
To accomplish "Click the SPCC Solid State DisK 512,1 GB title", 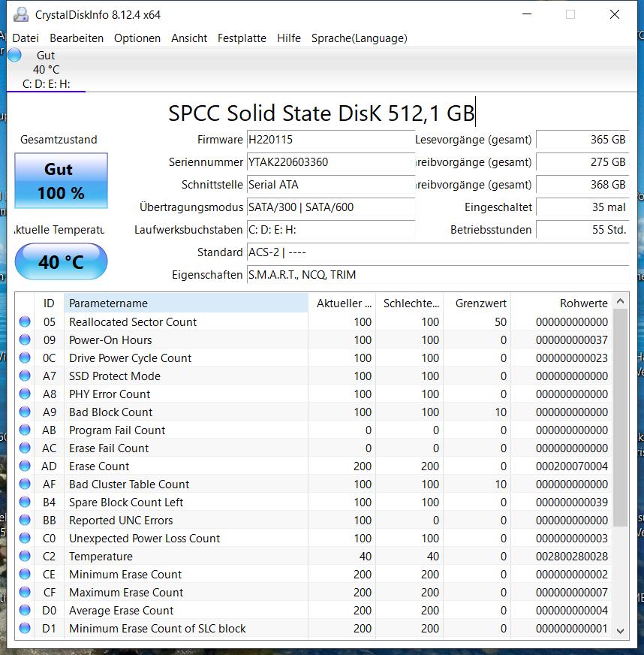I will pyautogui.click(x=321, y=113).
